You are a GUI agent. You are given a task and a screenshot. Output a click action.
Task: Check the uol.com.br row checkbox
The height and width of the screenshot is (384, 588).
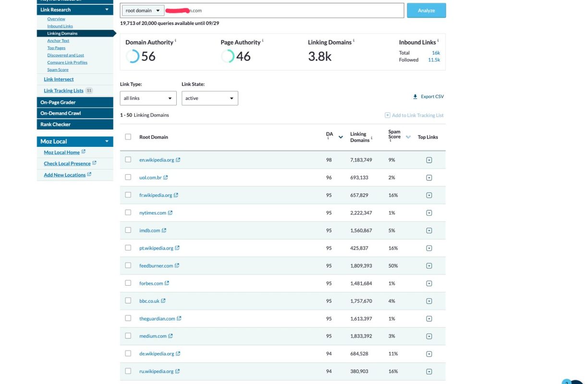(128, 177)
